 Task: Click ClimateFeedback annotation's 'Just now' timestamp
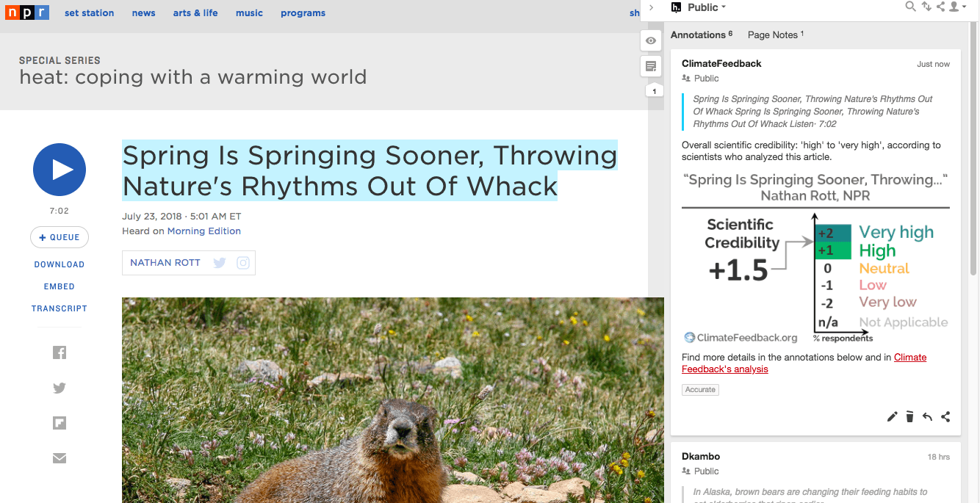tap(933, 65)
